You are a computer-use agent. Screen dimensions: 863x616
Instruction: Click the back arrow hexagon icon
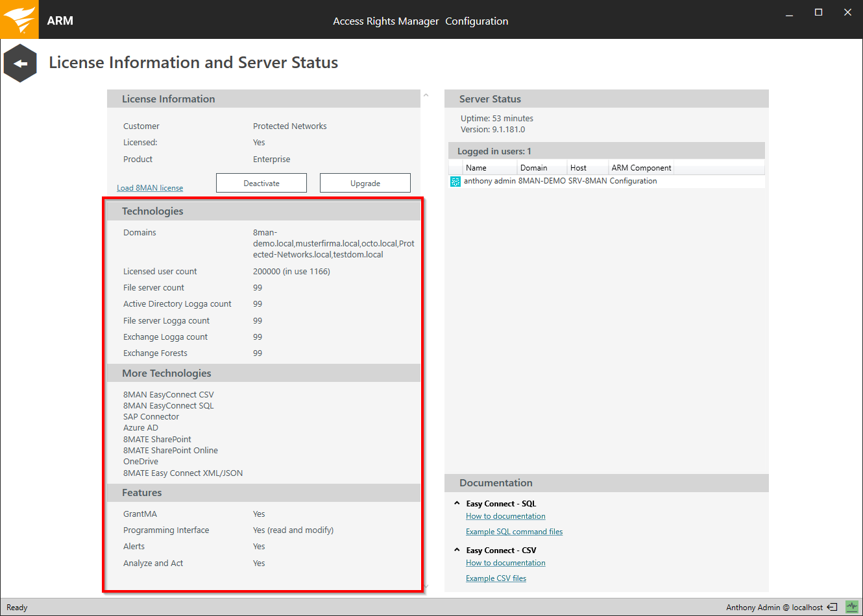[19, 62]
